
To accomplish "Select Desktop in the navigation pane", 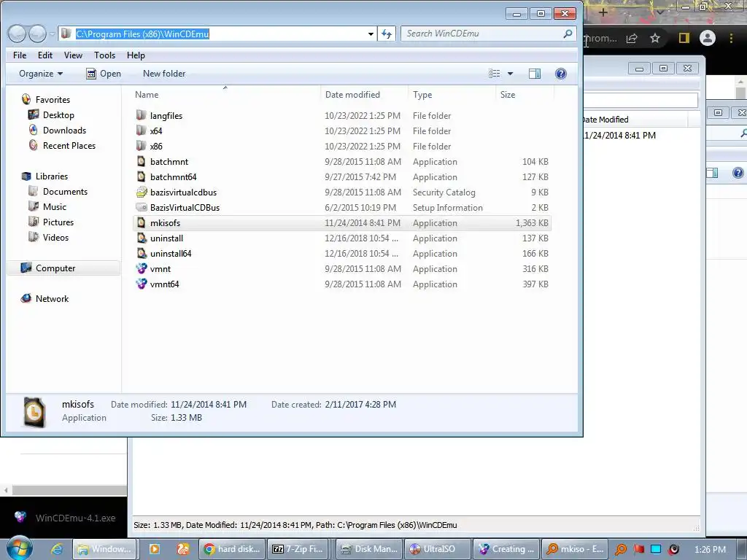I will [x=58, y=114].
